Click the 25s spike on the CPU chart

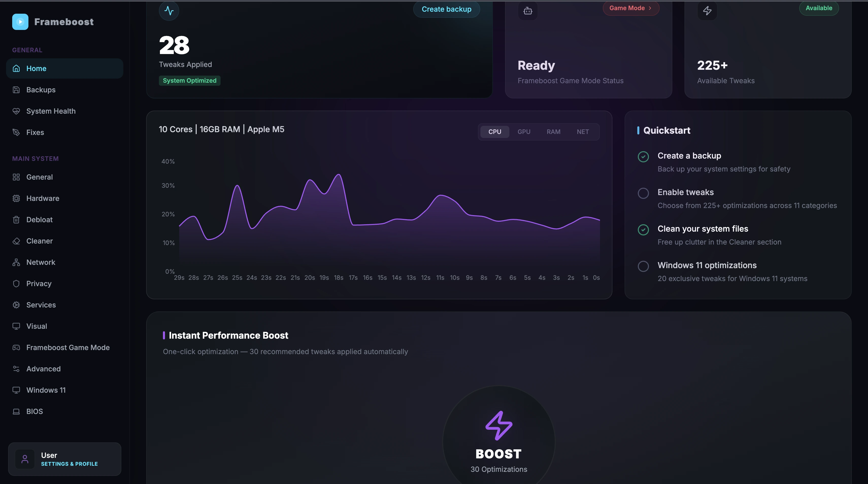pyautogui.click(x=237, y=186)
